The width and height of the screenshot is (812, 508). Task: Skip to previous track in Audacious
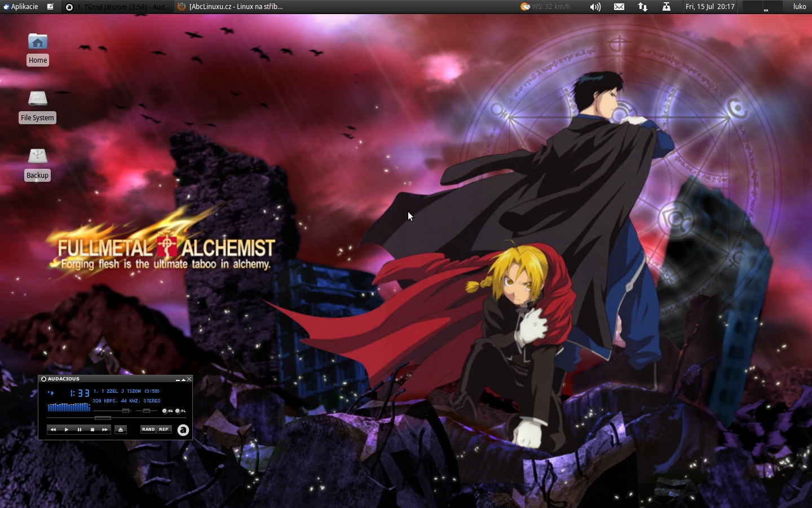point(53,430)
